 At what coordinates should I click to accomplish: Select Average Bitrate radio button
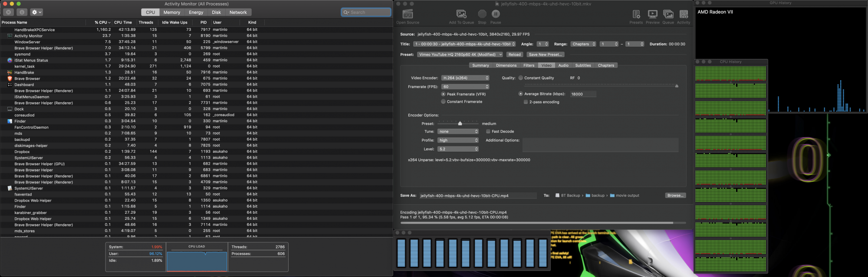click(520, 94)
